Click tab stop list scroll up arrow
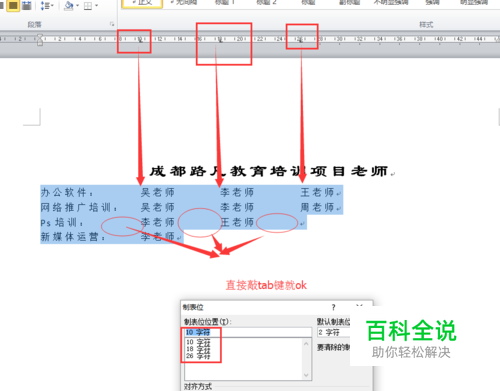500x391 pixels. pyautogui.click(x=306, y=343)
